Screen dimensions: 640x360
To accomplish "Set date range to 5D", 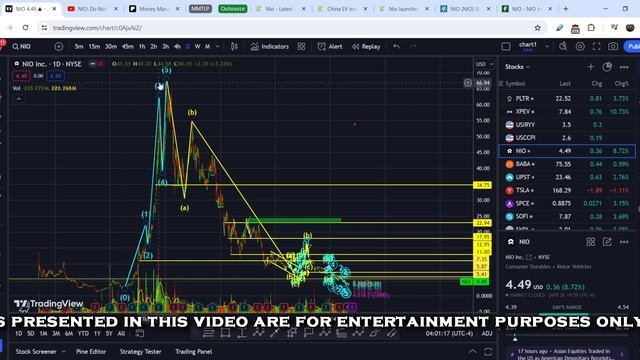I will coord(31,333).
